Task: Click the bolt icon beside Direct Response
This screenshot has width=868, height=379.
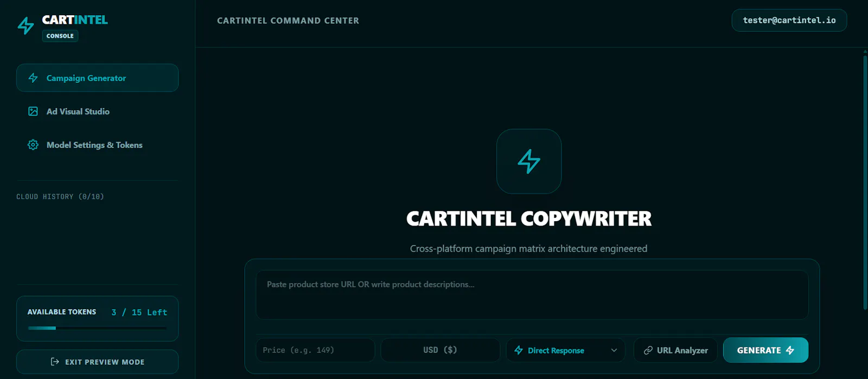Action: tap(519, 350)
